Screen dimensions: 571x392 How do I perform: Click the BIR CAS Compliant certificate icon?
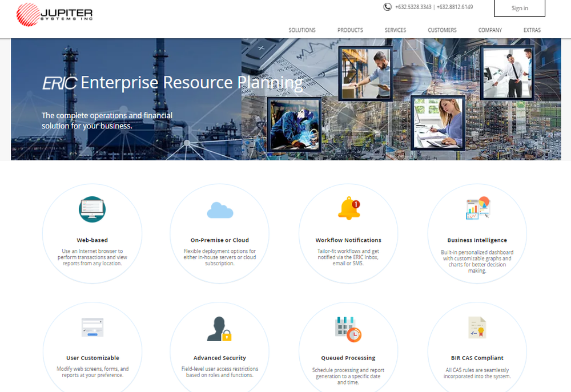[477, 327]
